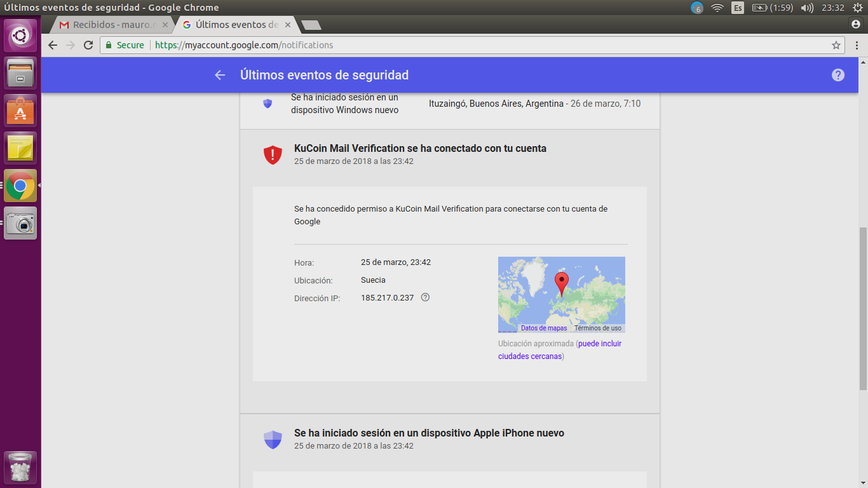The width and height of the screenshot is (868, 488).
Task: Click the blue shield next to iPhone sign-in
Action: point(273,439)
